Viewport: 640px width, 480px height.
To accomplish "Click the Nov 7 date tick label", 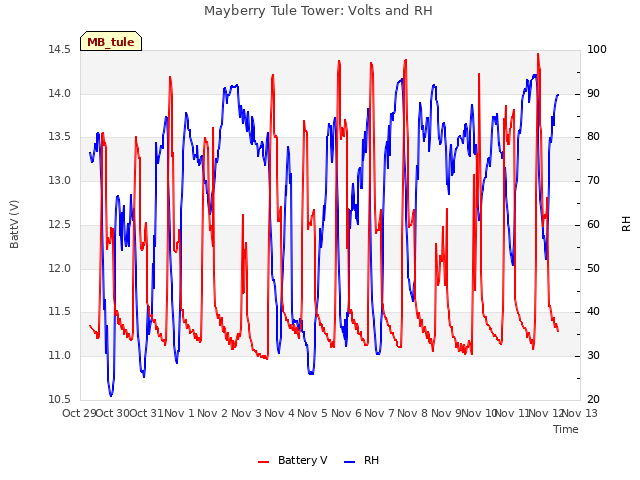I will [x=380, y=413].
